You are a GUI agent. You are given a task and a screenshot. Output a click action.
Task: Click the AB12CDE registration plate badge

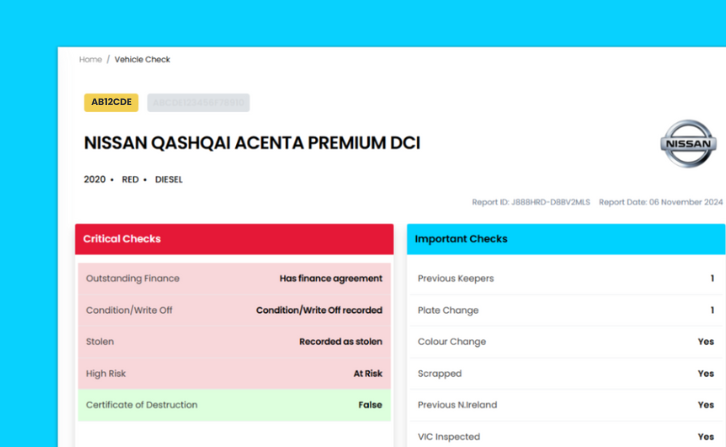(111, 102)
